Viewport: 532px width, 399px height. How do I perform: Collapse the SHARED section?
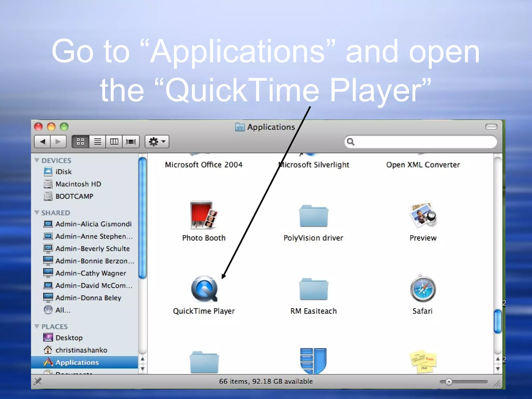[x=37, y=212]
